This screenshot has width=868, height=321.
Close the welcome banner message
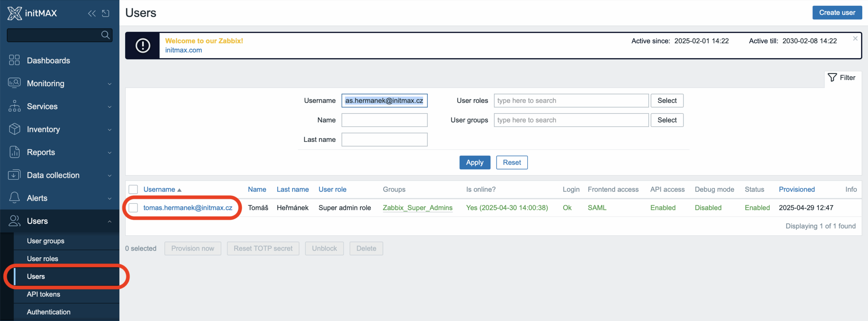coord(855,39)
